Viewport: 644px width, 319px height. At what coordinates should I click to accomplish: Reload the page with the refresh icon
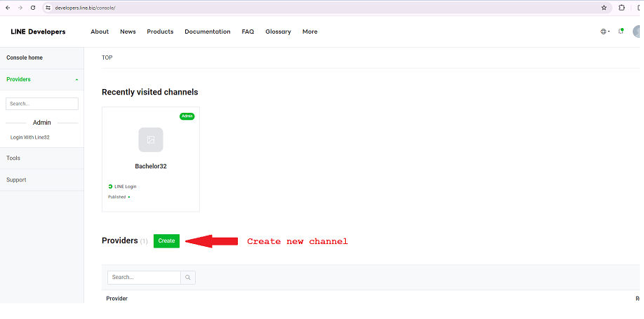[32, 7]
